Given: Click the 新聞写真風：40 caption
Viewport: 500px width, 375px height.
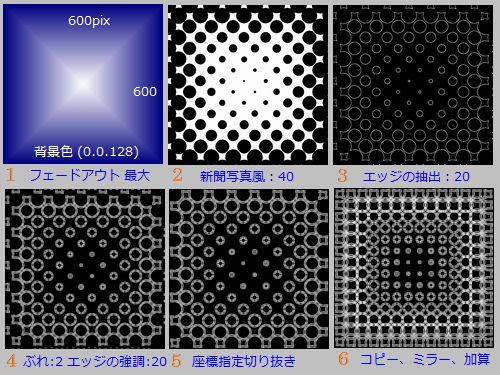Looking at the screenshot, I should 247,176.
